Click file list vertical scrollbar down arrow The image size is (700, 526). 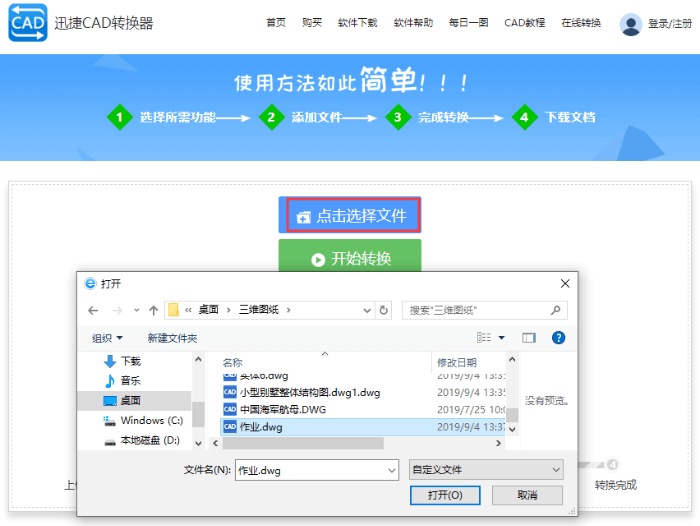pos(512,429)
